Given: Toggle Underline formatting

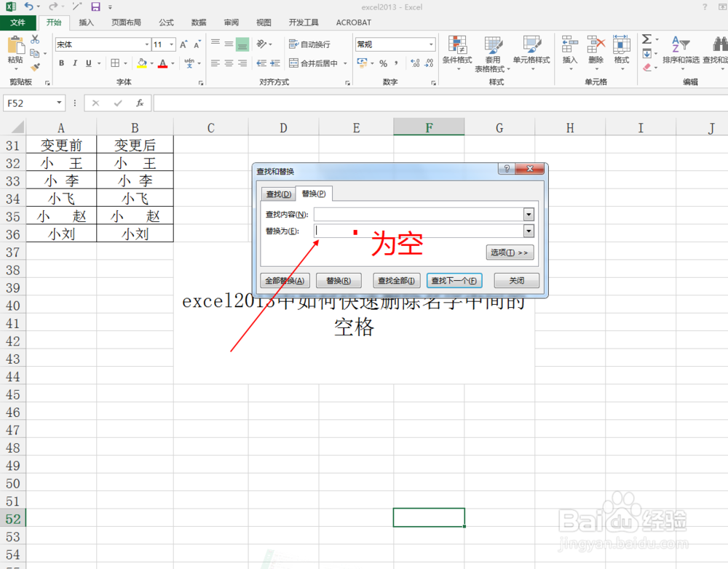Looking at the screenshot, I should pos(88,63).
